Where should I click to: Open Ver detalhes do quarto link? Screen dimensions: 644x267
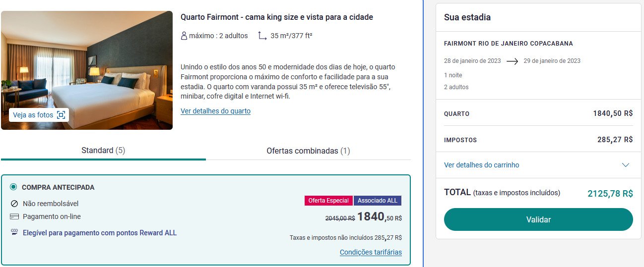point(215,111)
